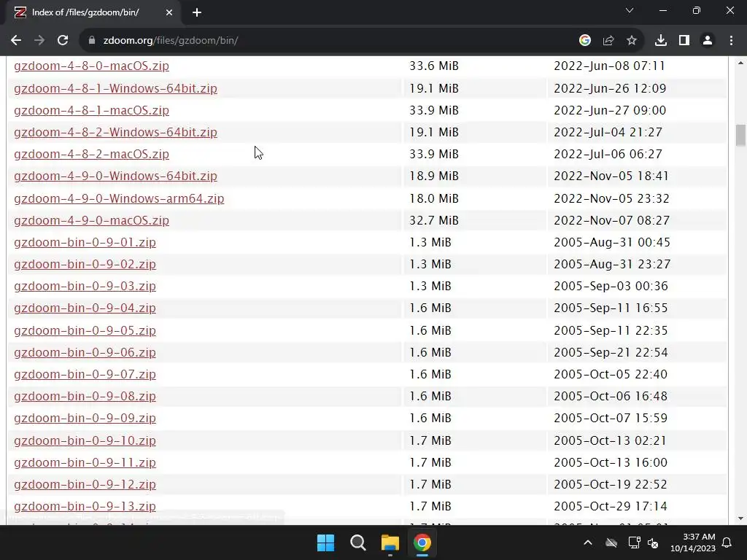Download gzdoom-bin-0-9-09.zip
Viewport: 747px width, 560px height.
85,418
